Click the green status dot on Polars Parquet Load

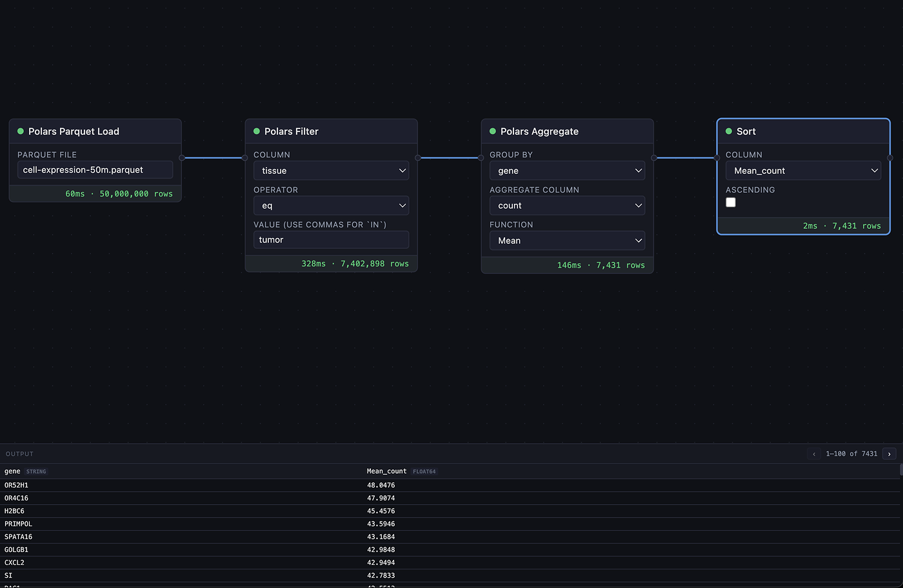point(21,131)
